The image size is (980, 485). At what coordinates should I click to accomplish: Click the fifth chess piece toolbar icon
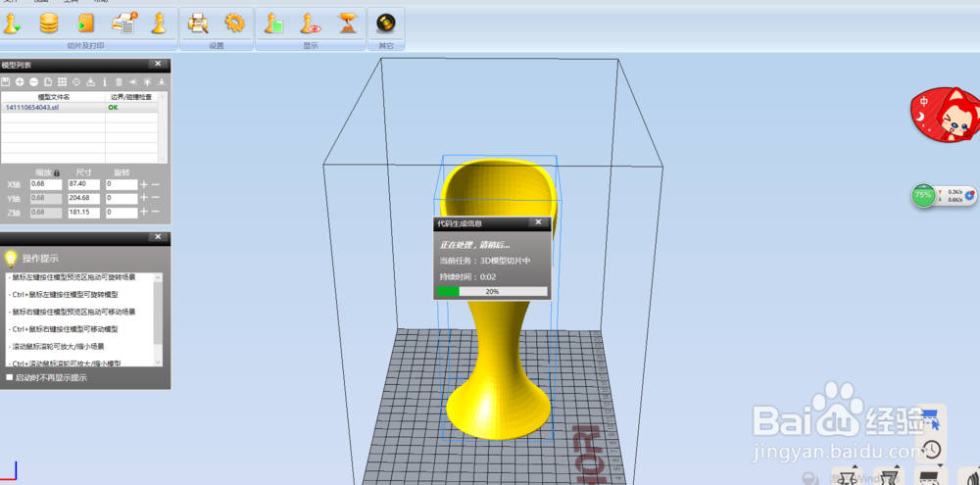[160, 24]
